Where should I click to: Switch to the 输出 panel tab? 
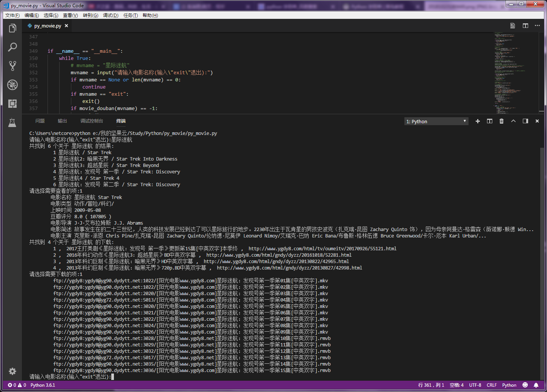click(62, 121)
